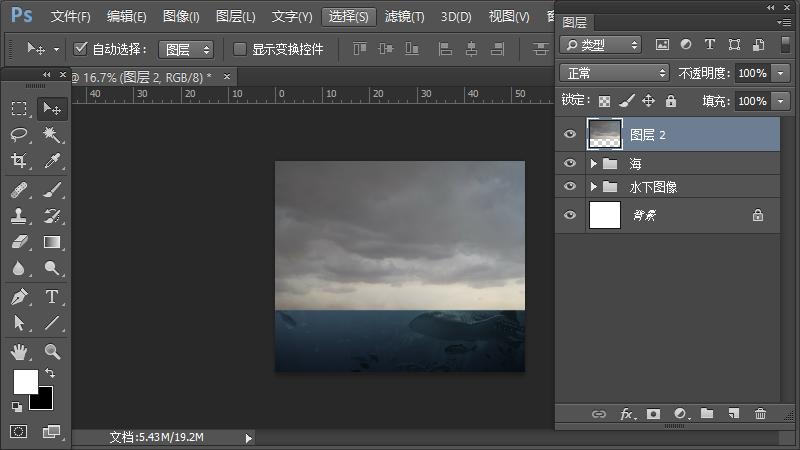Screen dimensions: 800x450
Task: Open status bar info arrow
Action: click(x=248, y=438)
